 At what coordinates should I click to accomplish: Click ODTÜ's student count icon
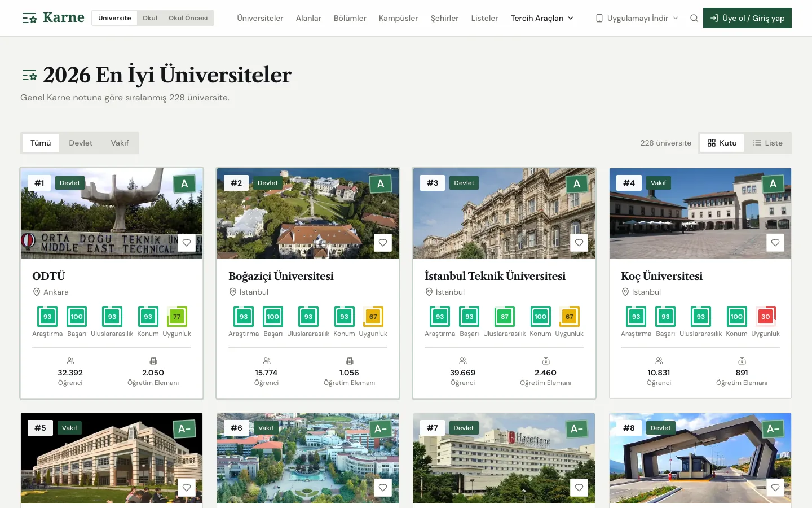70,361
